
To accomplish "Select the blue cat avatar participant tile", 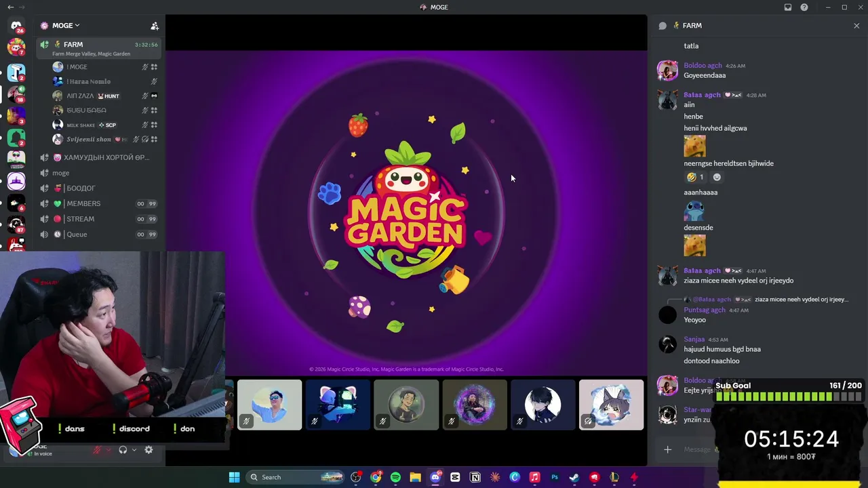I will pos(338,405).
